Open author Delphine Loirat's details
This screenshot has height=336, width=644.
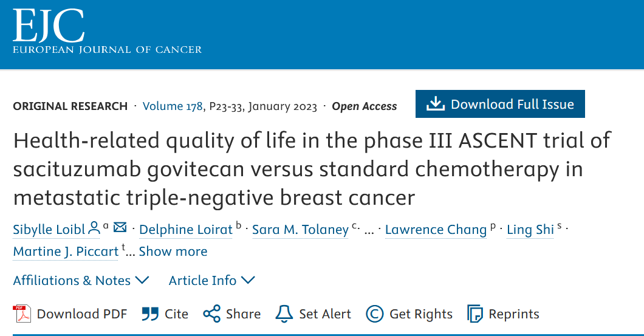coord(186,230)
